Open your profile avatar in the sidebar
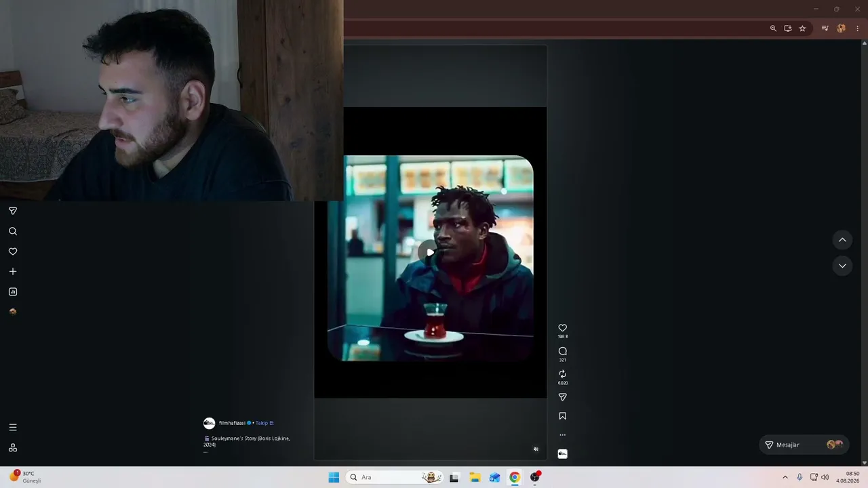The image size is (868, 488). tap(13, 312)
